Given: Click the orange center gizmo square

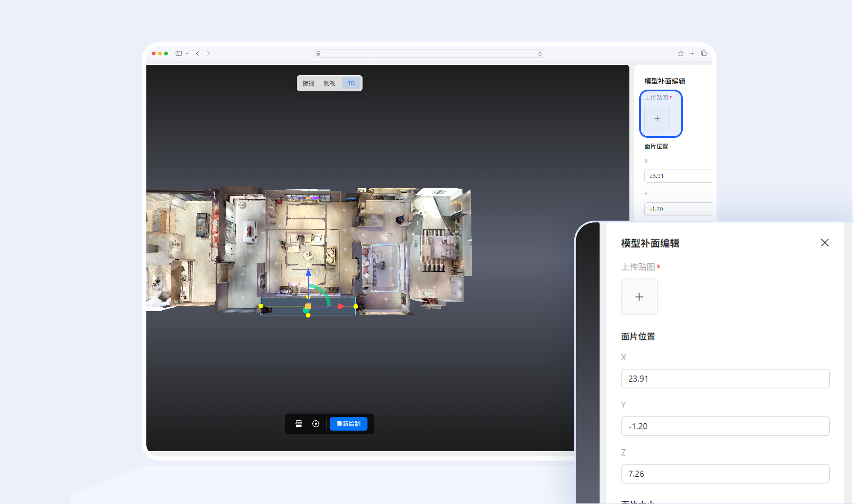Looking at the screenshot, I should point(308,306).
